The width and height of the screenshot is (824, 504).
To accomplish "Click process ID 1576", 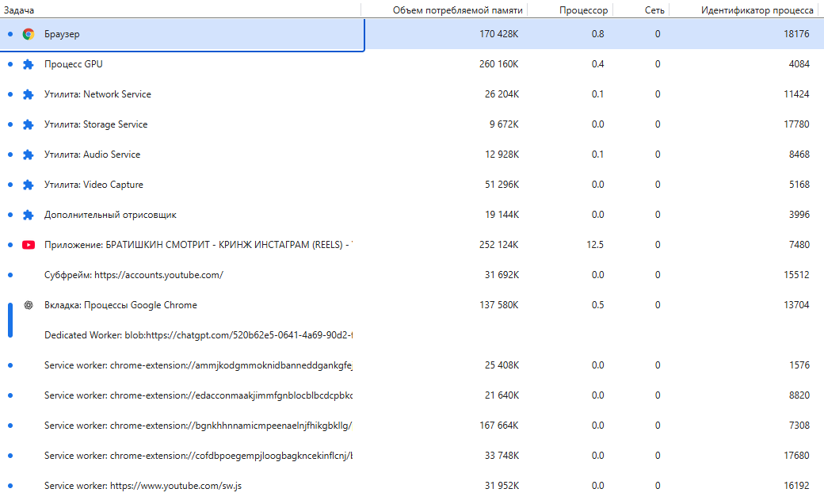I will [x=799, y=365].
